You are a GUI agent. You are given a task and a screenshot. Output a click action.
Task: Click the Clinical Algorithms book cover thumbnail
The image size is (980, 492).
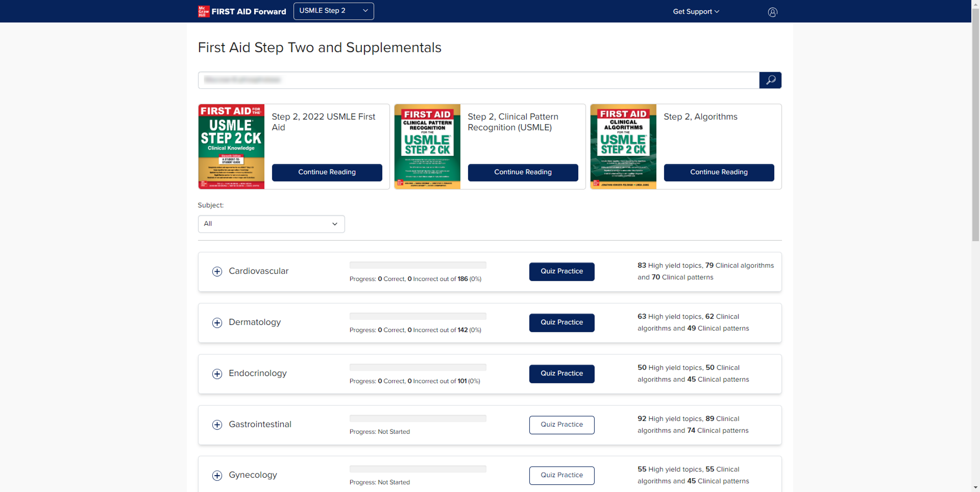623,147
